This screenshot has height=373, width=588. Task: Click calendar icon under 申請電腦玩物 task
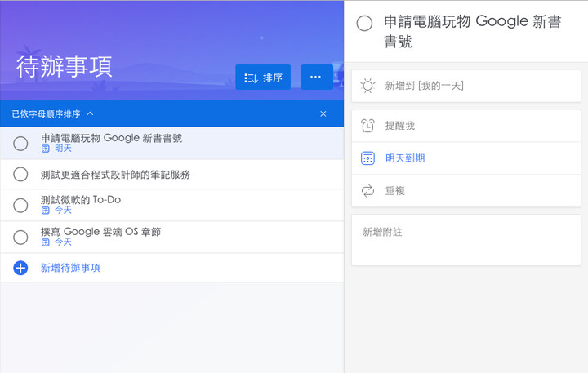(46, 149)
